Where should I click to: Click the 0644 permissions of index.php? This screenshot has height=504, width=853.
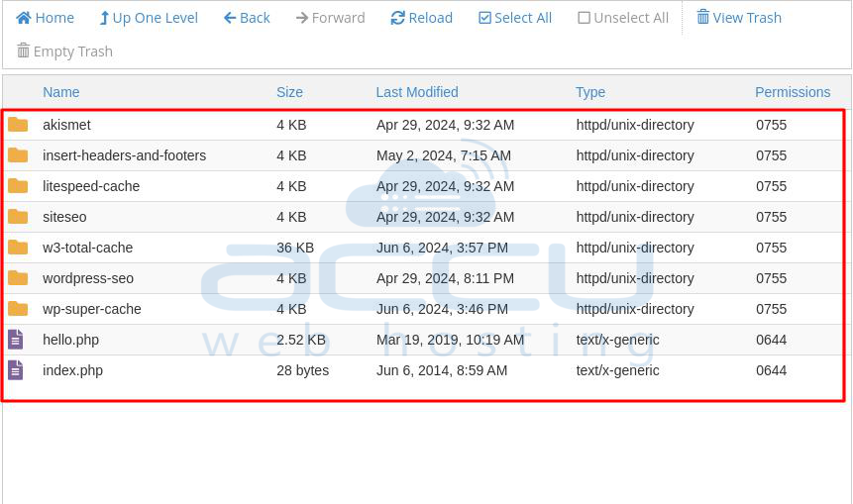pyautogui.click(x=772, y=370)
